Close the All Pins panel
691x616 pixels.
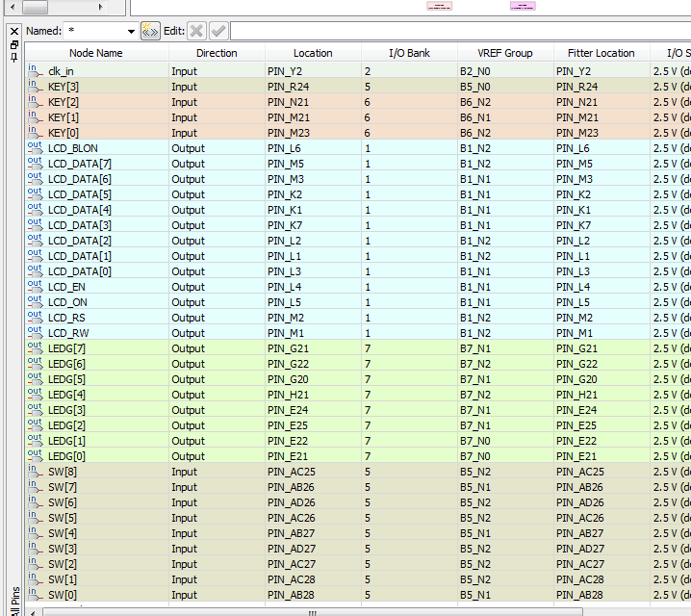tap(13, 31)
